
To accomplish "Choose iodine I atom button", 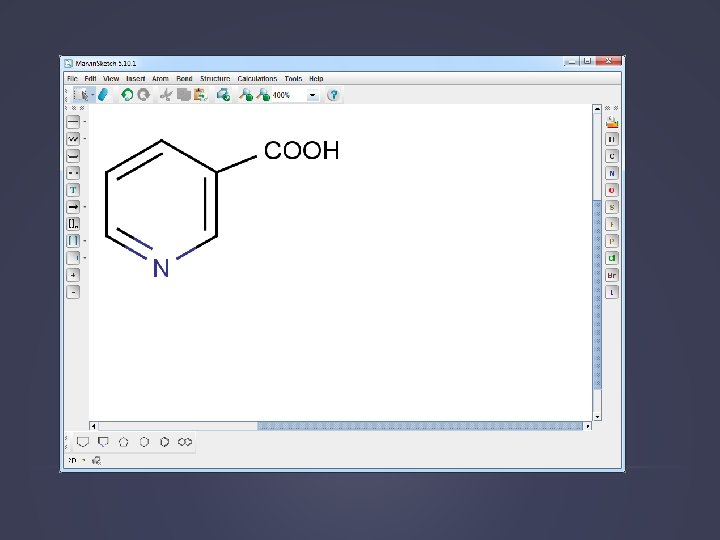I will point(612,292).
